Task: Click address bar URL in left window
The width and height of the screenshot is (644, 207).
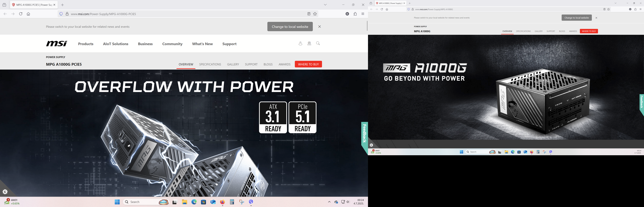Action: pos(103,14)
